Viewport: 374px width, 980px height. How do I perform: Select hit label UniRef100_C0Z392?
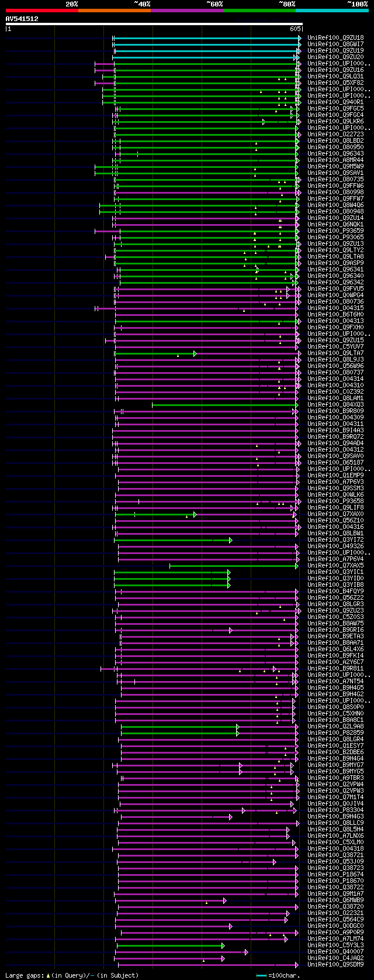(x=335, y=391)
